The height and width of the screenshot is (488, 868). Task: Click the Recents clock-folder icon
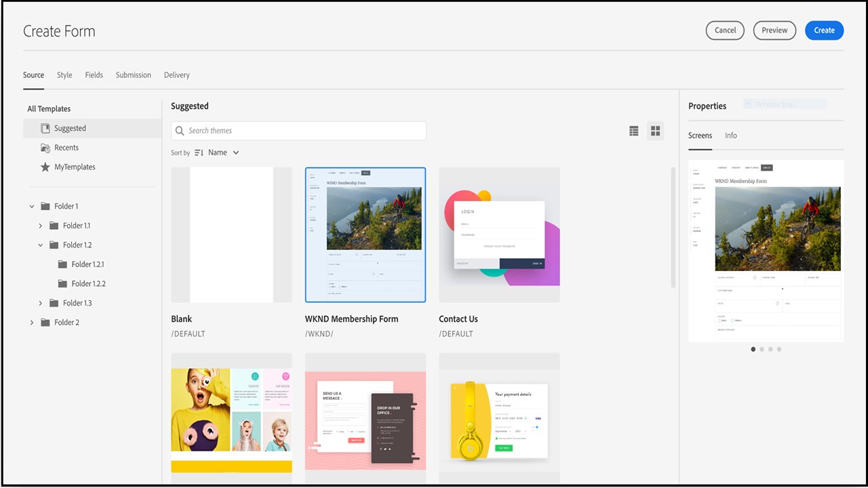tap(45, 148)
